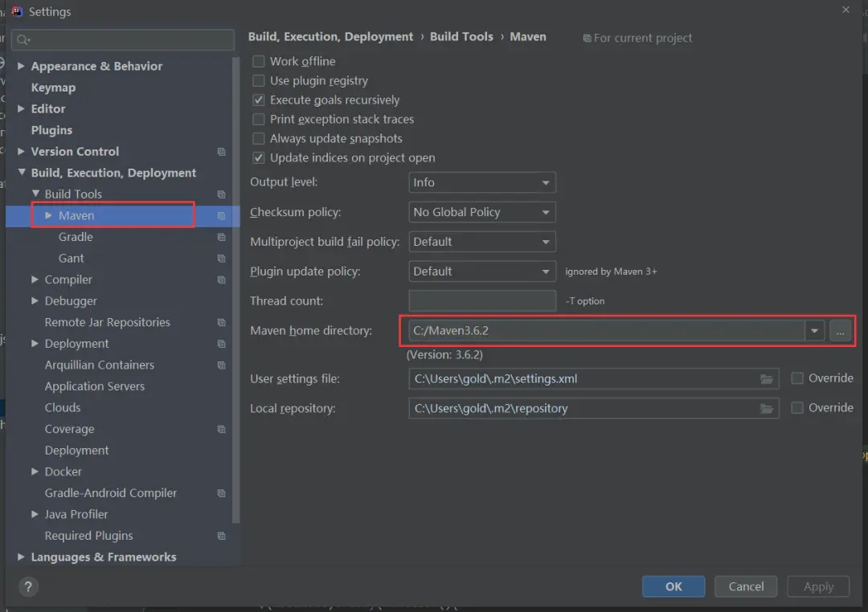Screen dimensions: 868x612
Task: Check Override for the user settings file
Action: click(797, 378)
